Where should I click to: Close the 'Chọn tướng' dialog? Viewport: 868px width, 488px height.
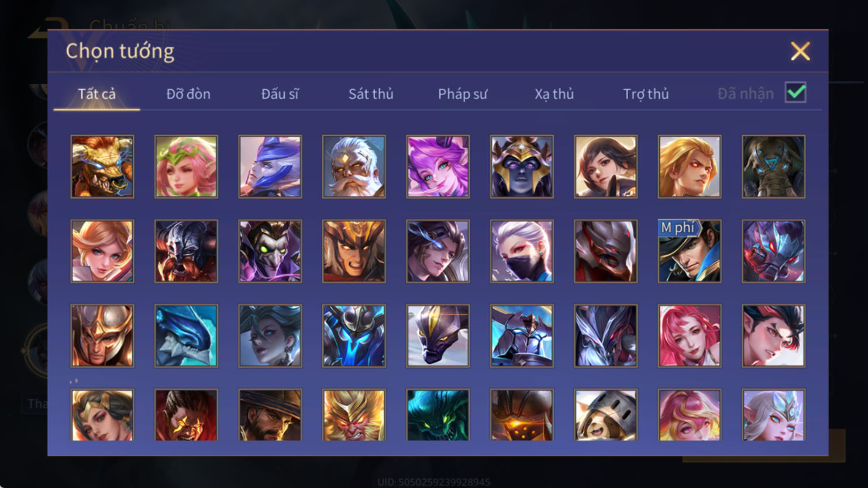(800, 51)
